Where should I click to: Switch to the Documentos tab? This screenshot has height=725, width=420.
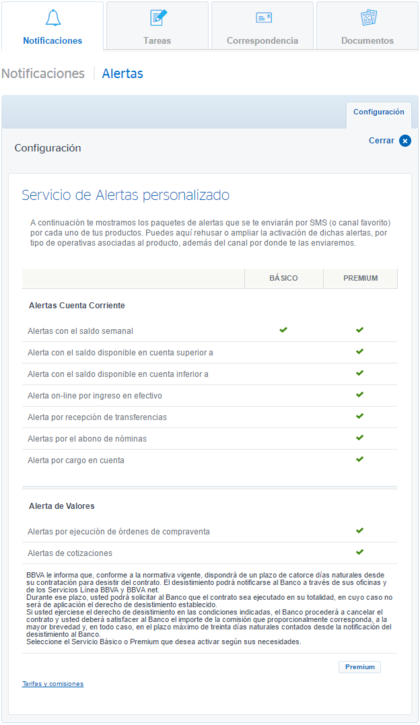(367, 26)
